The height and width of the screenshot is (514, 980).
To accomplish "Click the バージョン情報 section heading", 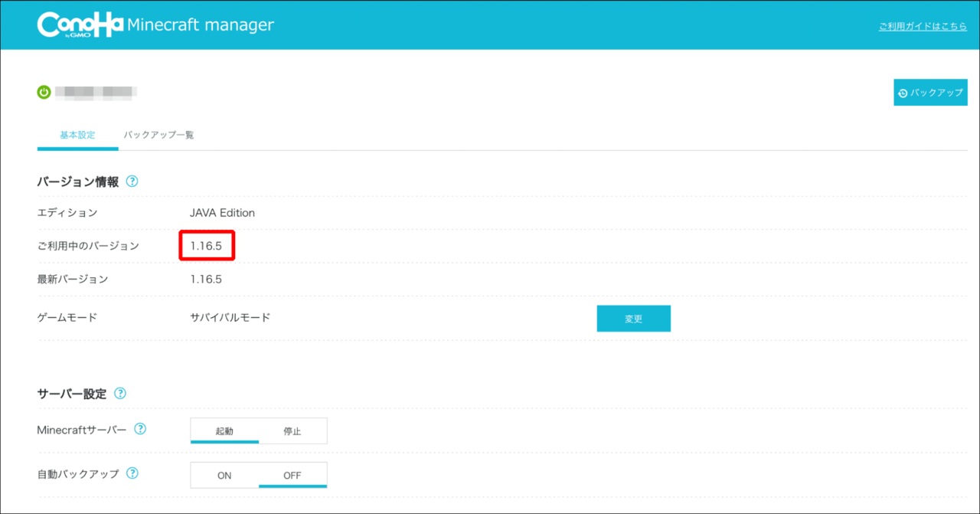I will click(78, 182).
